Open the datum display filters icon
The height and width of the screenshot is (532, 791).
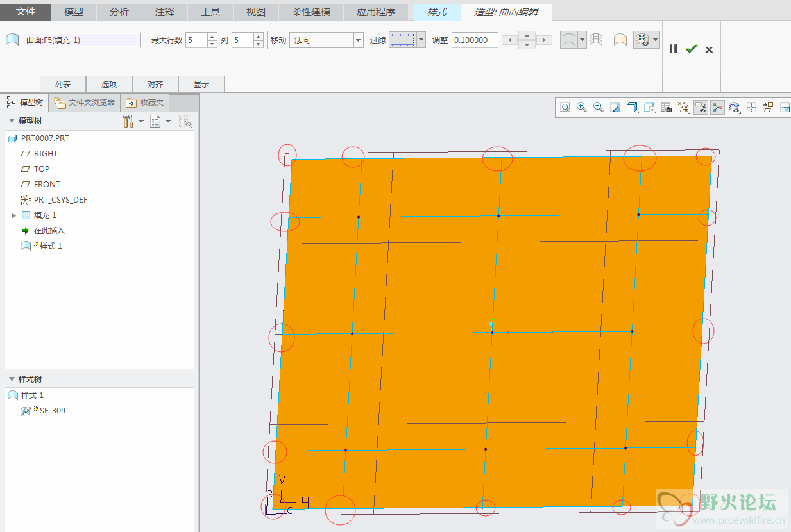pos(684,108)
